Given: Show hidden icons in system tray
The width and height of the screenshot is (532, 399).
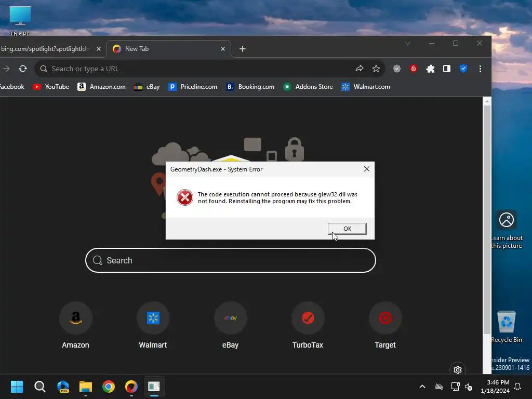Looking at the screenshot, I should point(422,387).
